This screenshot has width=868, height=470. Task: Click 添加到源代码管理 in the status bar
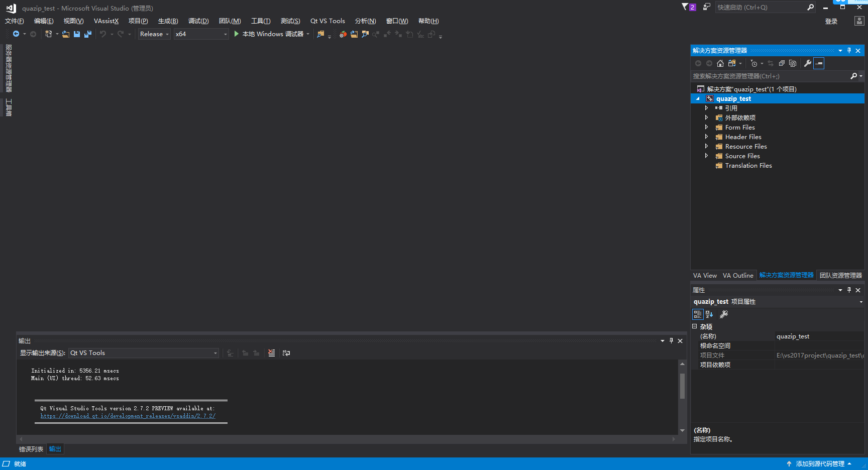pyautogui.click(x=819, y=464)
